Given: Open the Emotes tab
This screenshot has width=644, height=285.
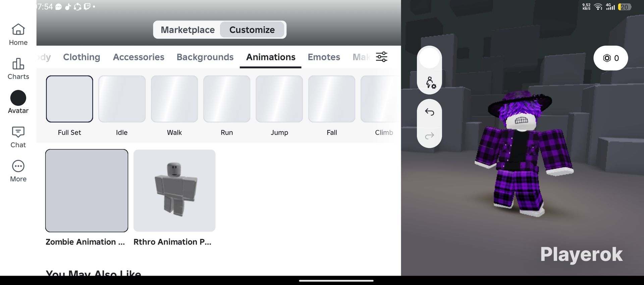Looking at the screenshot, I should click(x=324, y=57).
